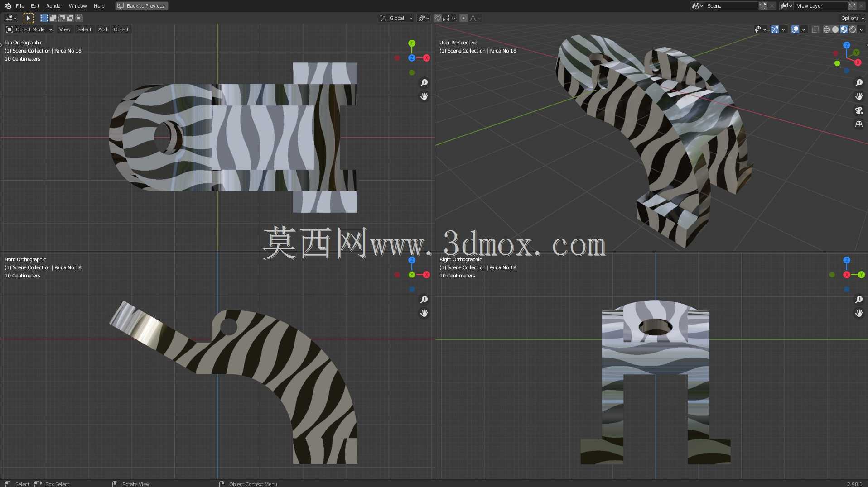Click the 2.90.1 version text
The image size is (868, 487).
coord(854,484)
